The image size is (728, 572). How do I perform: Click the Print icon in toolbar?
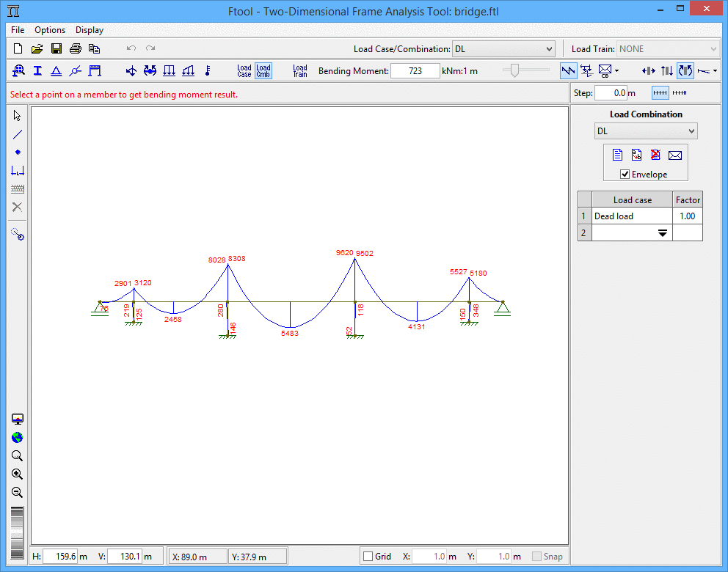[75, 49]
